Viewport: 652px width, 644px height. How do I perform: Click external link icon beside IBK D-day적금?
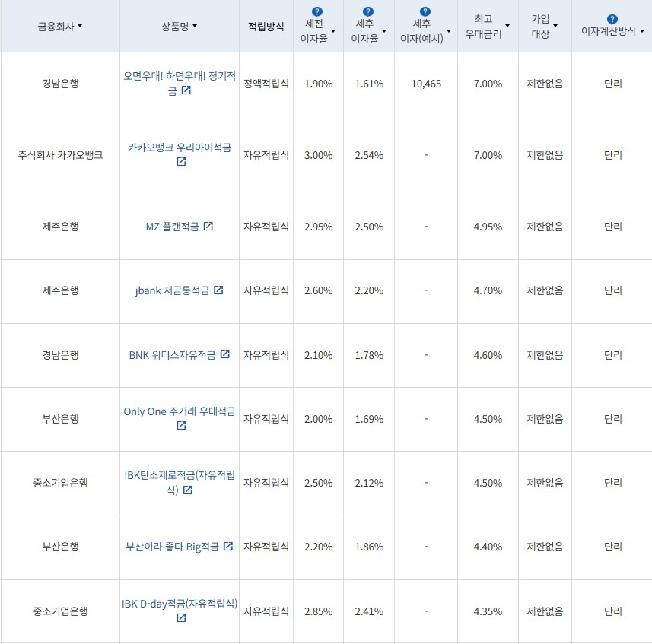pyautogui.click(x=180, y=619)
